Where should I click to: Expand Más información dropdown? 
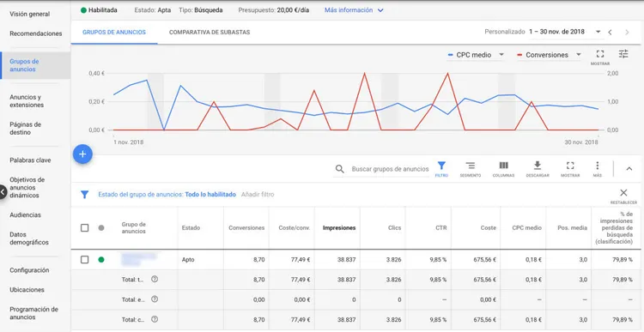[354, 10]
